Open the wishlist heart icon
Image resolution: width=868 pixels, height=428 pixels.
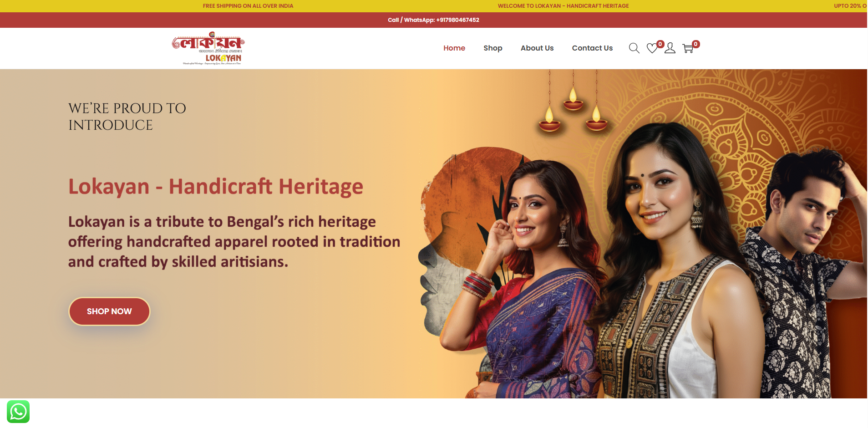(652, 48)
